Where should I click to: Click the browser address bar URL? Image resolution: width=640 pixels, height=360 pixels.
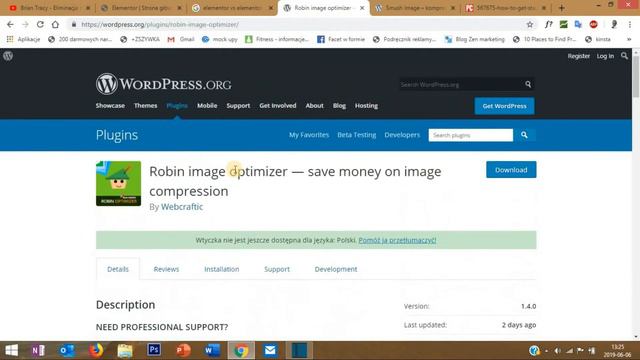tap(160, 24)
